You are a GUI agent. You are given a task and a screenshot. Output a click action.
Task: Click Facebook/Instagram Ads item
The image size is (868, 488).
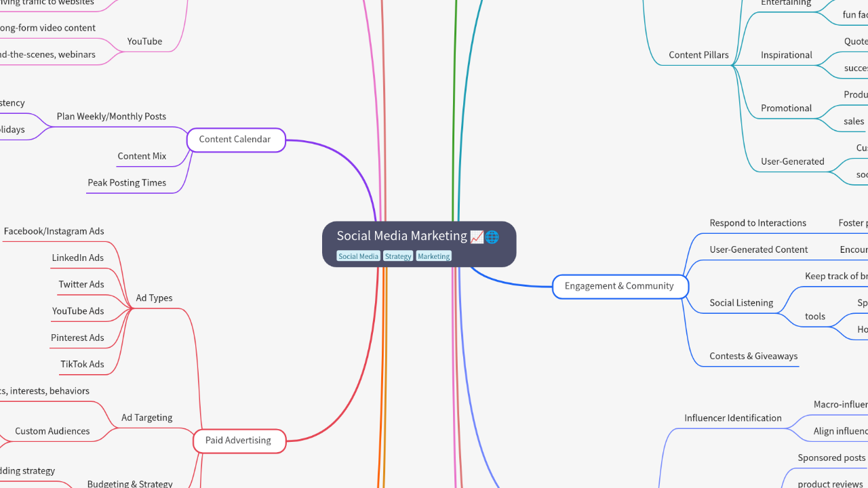(54, 231)
